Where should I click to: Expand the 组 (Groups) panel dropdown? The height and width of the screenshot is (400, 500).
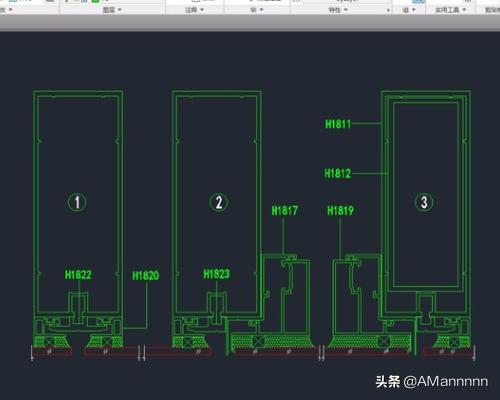[409, 10]
